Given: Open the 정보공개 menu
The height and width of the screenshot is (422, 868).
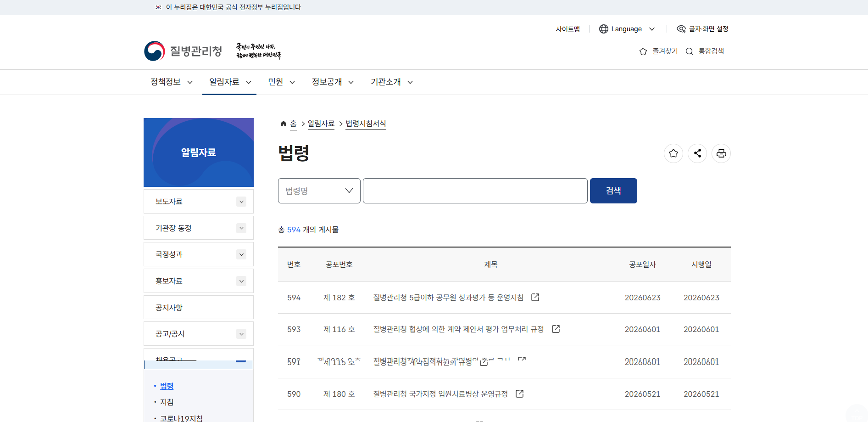Looking at the screenshot, I should pos(333,82).
